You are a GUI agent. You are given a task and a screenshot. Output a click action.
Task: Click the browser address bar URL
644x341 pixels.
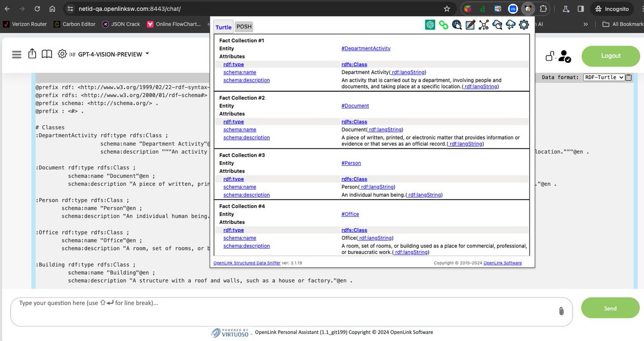coord(130,9)
